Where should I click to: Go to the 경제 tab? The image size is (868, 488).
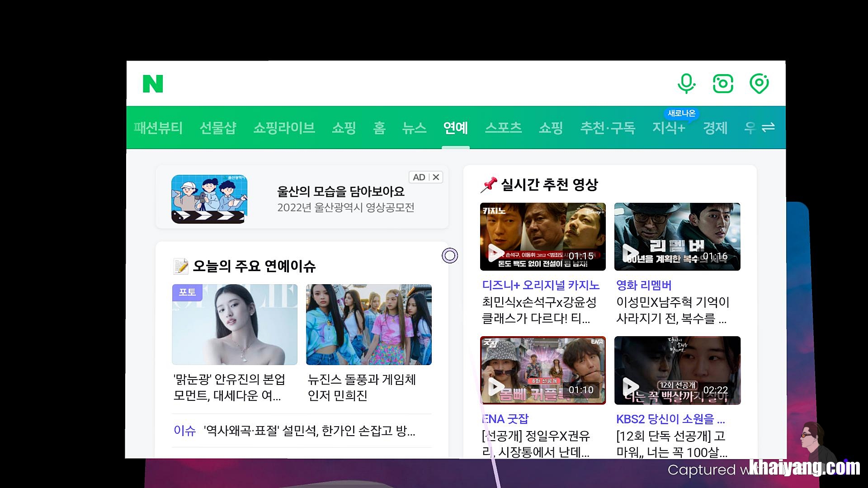[x=715, y=128]
